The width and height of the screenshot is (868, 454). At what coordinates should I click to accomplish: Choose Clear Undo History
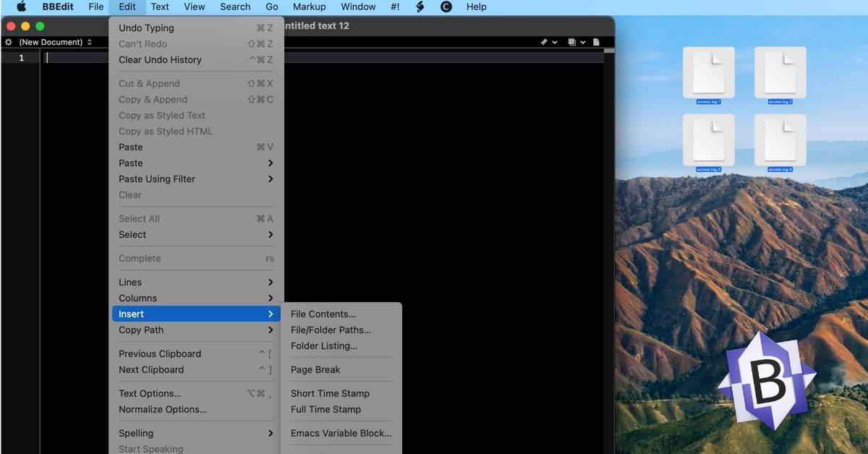tap(196, 59)
